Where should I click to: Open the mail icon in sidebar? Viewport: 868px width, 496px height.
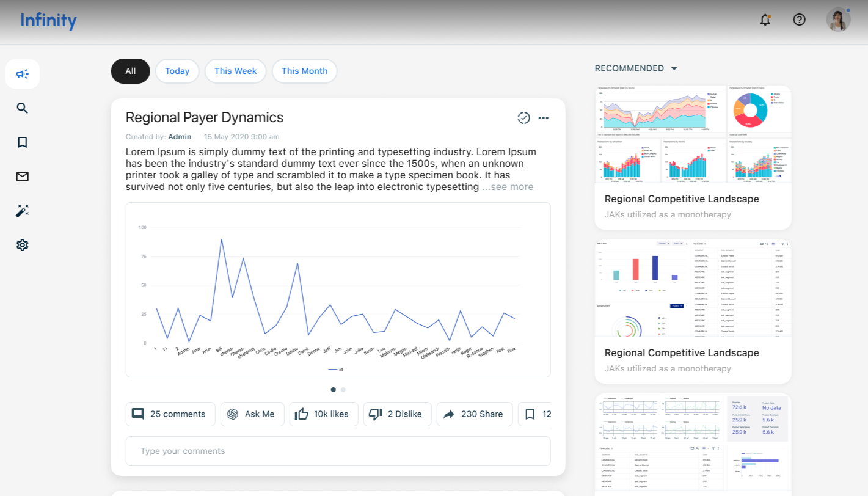(23, 177)
